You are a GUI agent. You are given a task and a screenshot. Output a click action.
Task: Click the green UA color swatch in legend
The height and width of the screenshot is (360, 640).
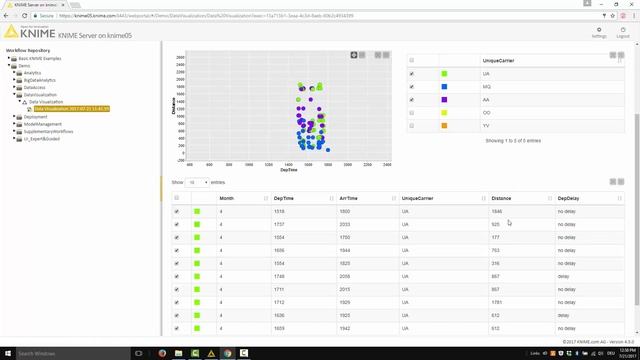pyautogui.click(x=444, y=74)
